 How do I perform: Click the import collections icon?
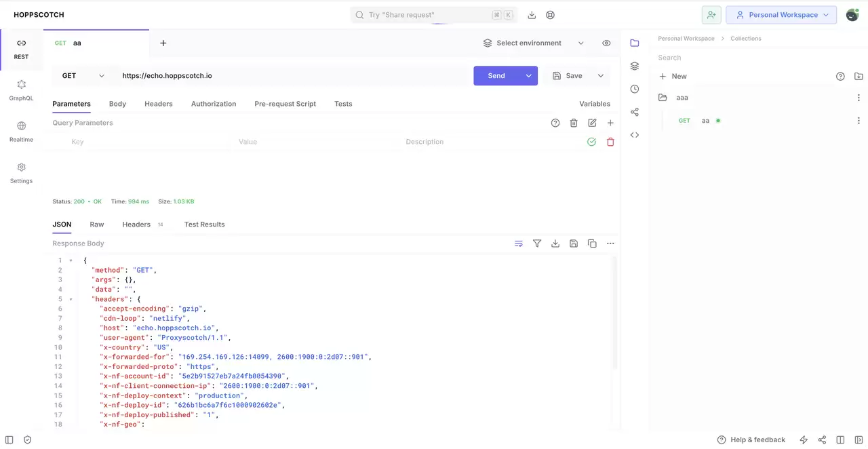click(859, 77)
